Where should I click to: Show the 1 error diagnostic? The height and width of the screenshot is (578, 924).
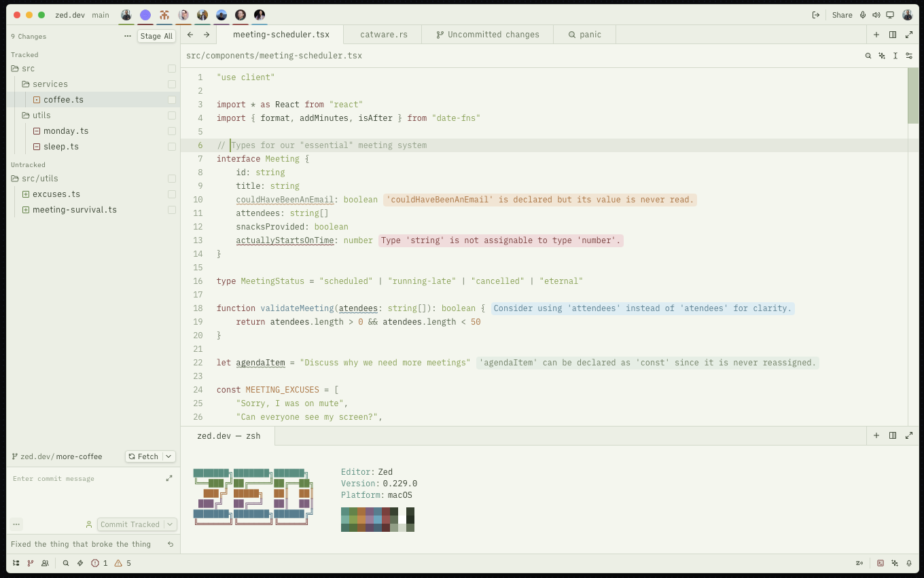(x=99, y=563)
